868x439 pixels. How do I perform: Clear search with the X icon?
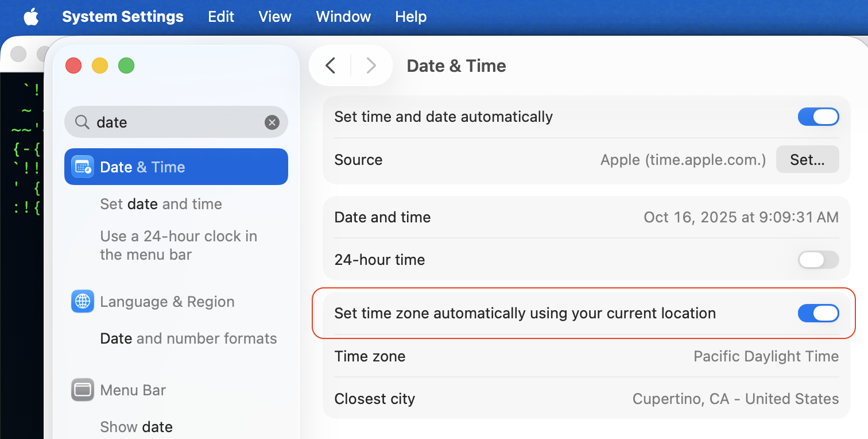click(x=272, y=122)
